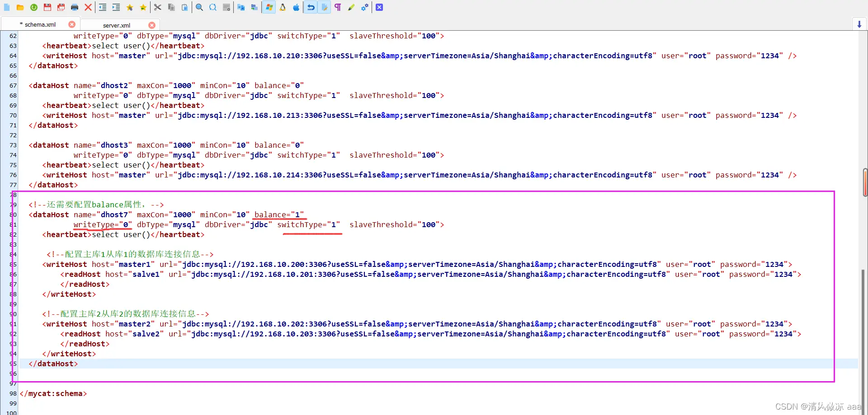This screenshot has height=415, width=868.
Task: Copy selected text
Action: [171, 7]
